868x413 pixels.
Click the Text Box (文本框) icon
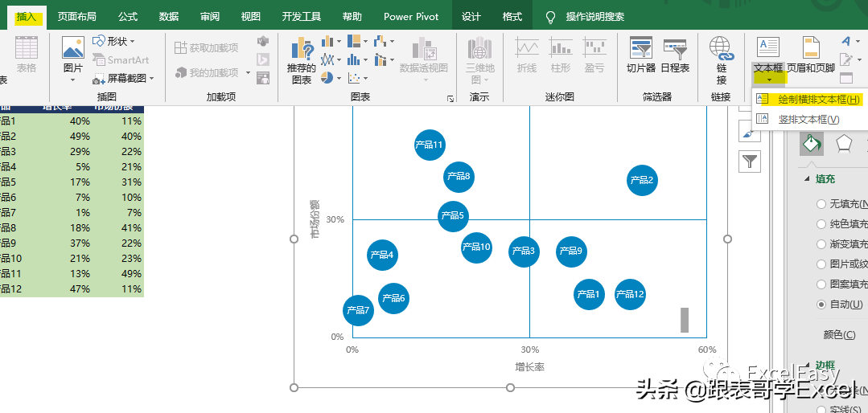767,48
